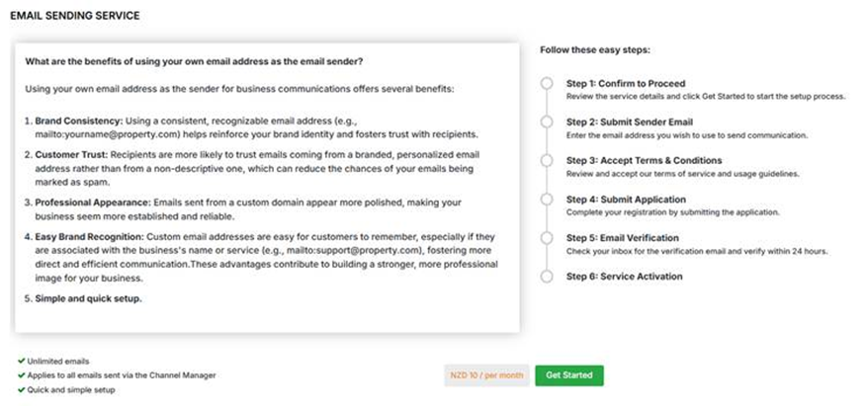The image size is (868, 406).
Task: Click the Step 2 circle marker
Action: 547,122
